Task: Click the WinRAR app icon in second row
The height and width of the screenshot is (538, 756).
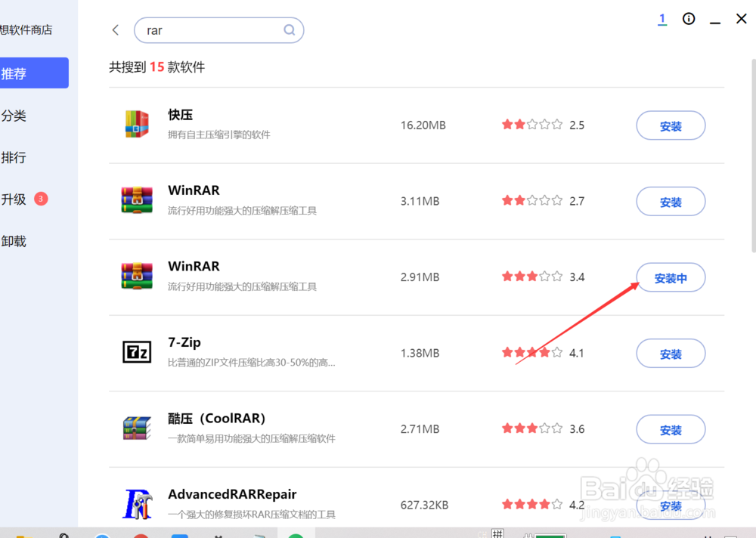Action: (136, 199)
